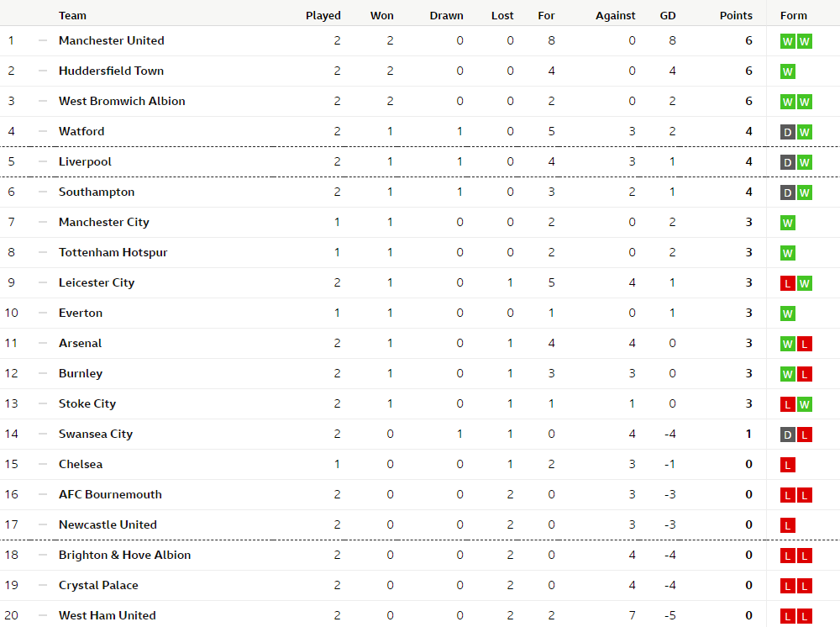This screenshot has height=627, width=840.
Task: Open the West Bromwich Albion team link
Action: click(122, 101)
